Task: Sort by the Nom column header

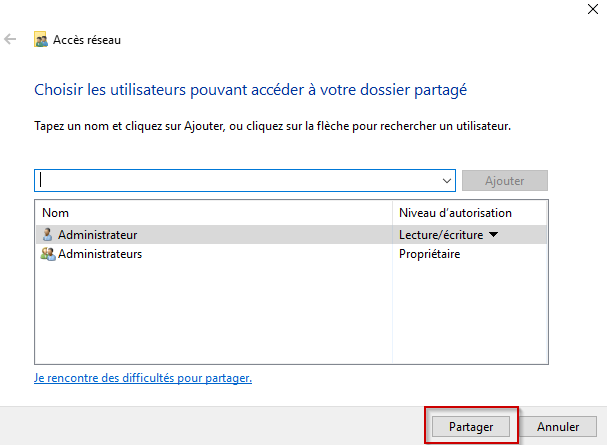Action: pyautogui.click(x=55, y=213)
